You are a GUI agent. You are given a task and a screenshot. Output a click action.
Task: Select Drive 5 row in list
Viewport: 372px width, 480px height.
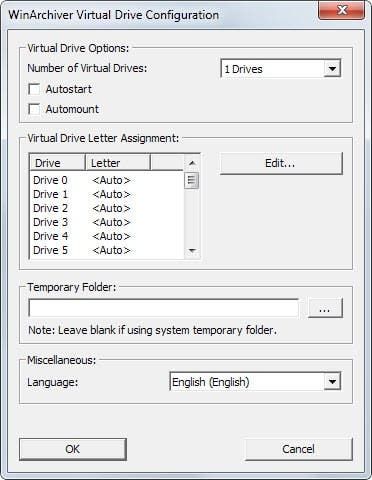107,250
